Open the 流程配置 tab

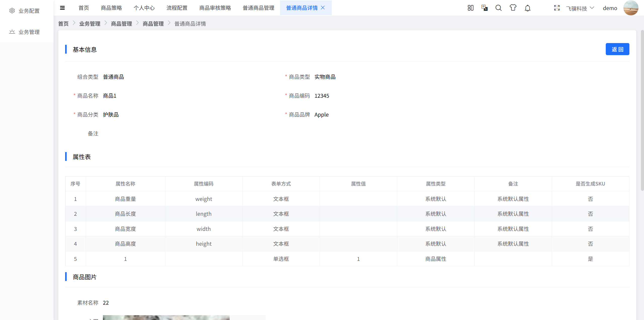(177, 8)
